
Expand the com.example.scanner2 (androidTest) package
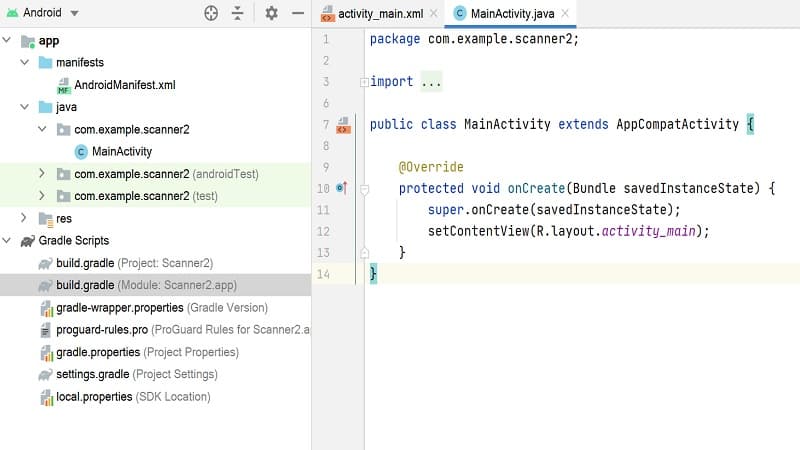point(41,174)
